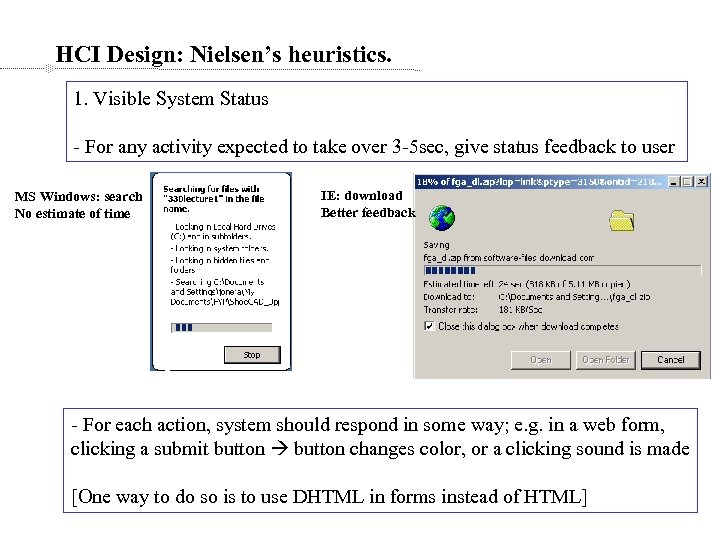
Task: Click the Open button in the download dialog
Action: tap(540, 360)
